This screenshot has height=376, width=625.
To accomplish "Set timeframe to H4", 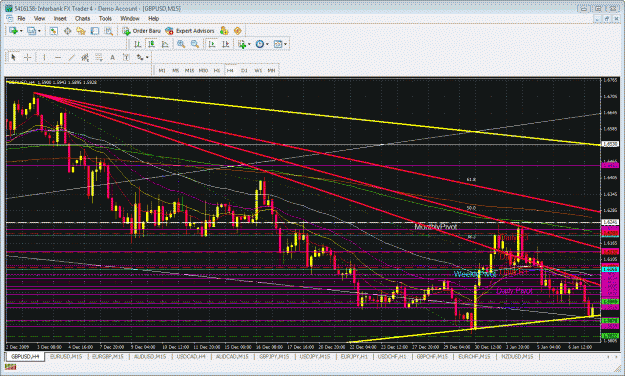I will 230,70.
